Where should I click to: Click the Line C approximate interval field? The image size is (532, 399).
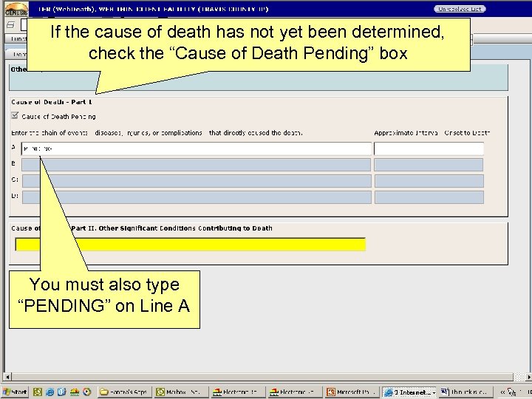coord(429,181)
